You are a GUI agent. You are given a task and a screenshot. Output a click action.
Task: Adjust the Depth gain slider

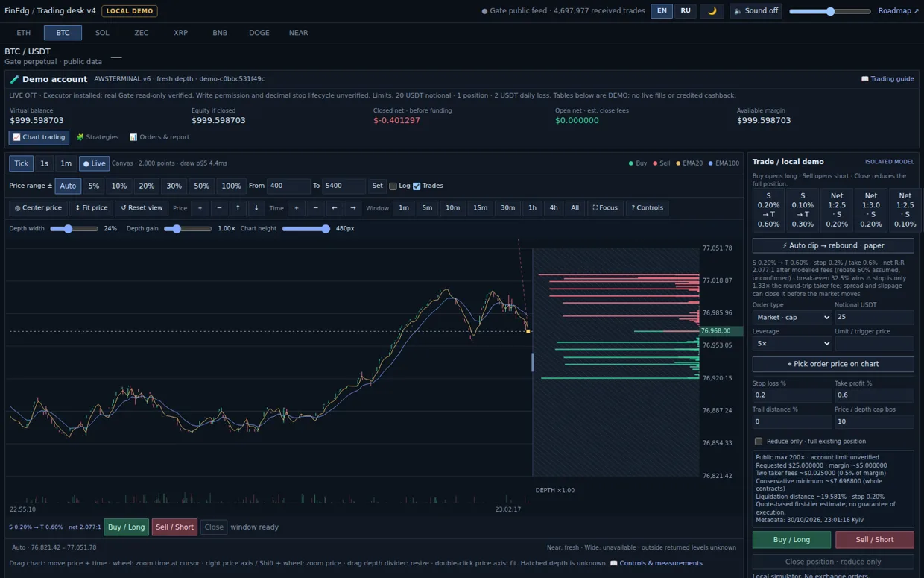click(188, 229)
